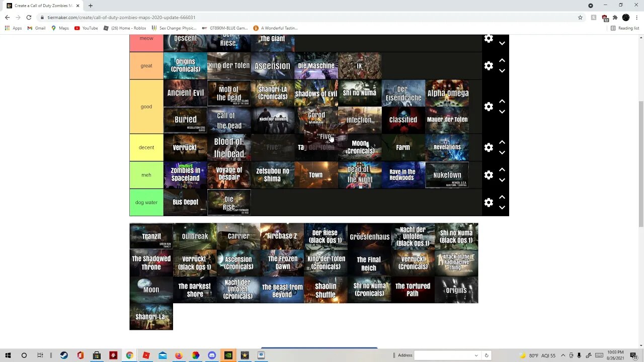Open Steam from the taskbar

click(64, 355)
